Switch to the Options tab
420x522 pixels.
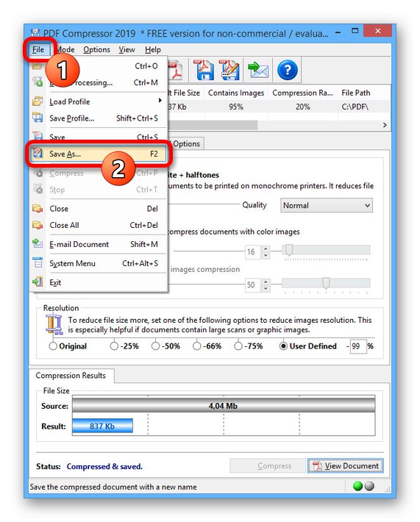coord(187,144)
